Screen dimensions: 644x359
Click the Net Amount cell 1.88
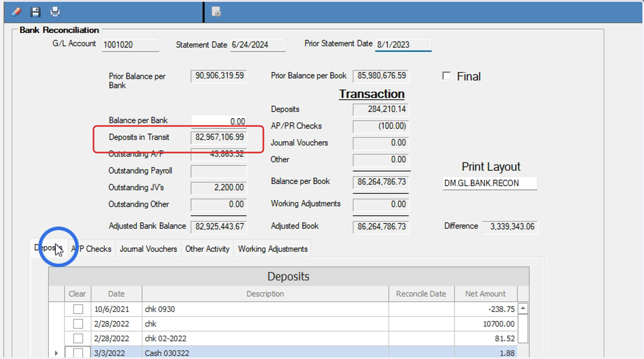point(486,353)
